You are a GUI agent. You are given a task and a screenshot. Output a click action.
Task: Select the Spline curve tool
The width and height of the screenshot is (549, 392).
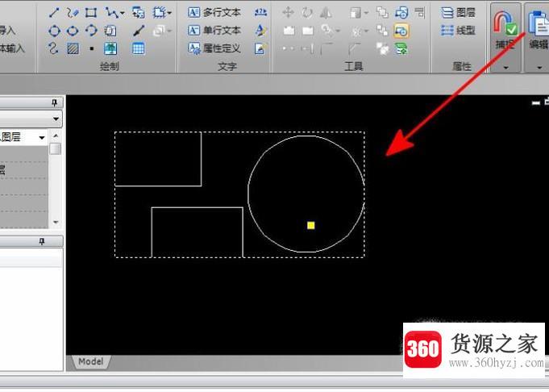click(x=53, y=48)
